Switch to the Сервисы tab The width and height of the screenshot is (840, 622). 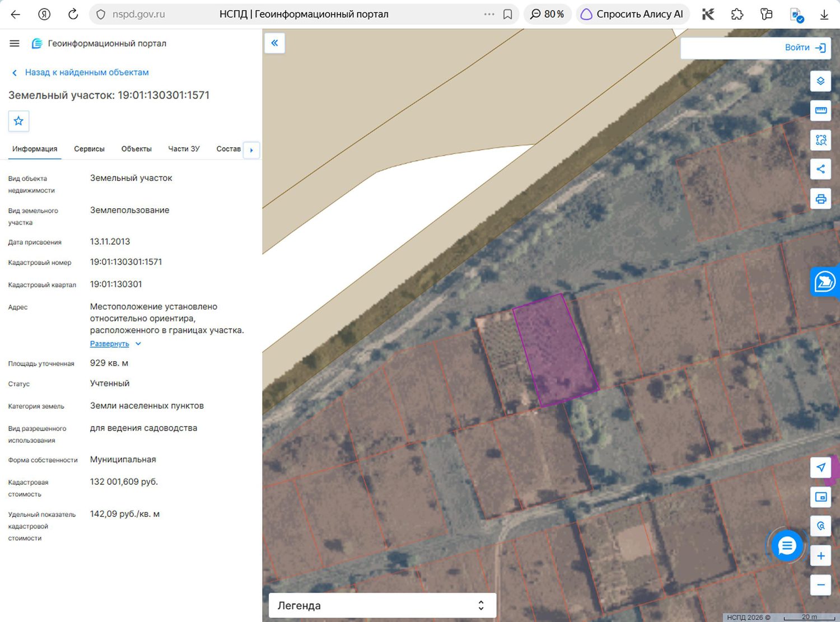click(89, 149)
